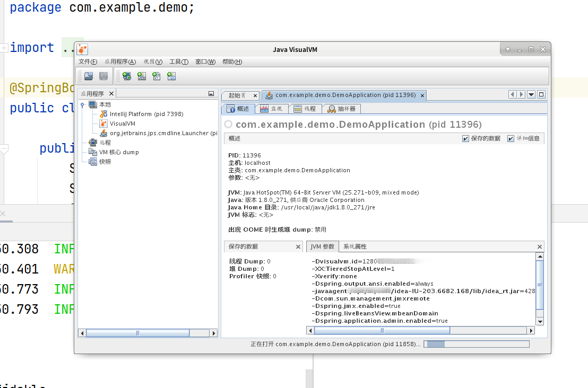The width and height of the screenshot is (588, 388).
Task: Click the 概述 overview tab icon
Action: [x=231, y=109]
